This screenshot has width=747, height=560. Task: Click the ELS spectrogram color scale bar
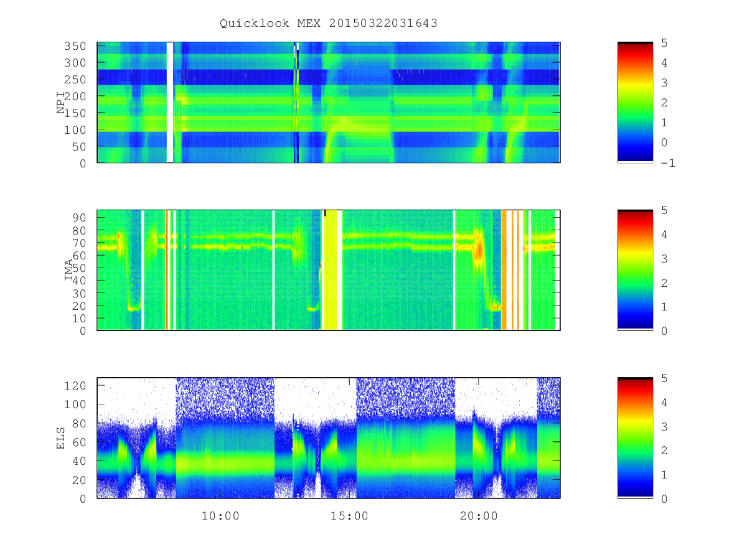pos(635,438)
